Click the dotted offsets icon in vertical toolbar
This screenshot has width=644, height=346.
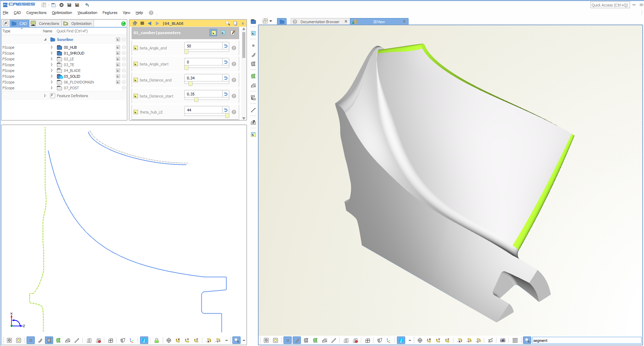click(x=253, y=110)
